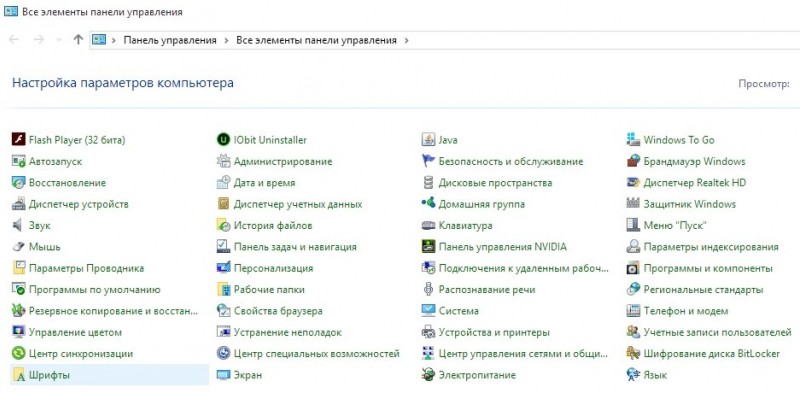Viewport: 800px width, 393px height.
Task: Open the Восстановление icon
Action: (19, 183)
